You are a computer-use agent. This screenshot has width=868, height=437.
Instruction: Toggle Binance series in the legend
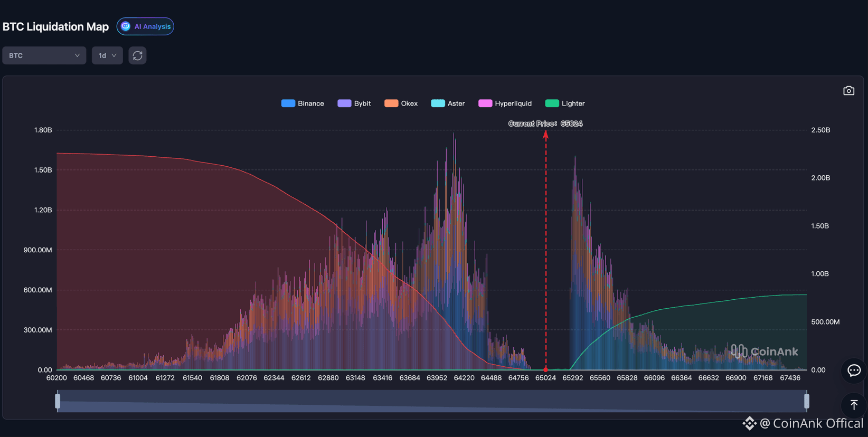coord(303,103)
